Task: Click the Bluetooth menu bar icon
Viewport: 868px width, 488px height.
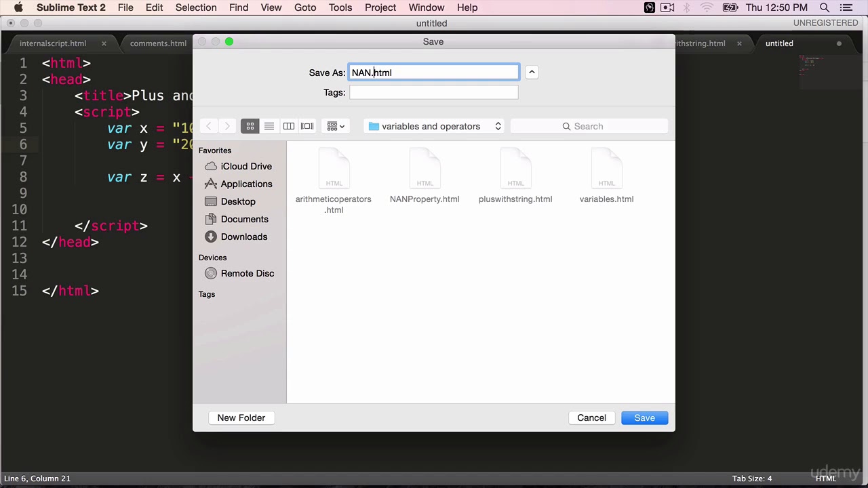Action: click(686, 7)
